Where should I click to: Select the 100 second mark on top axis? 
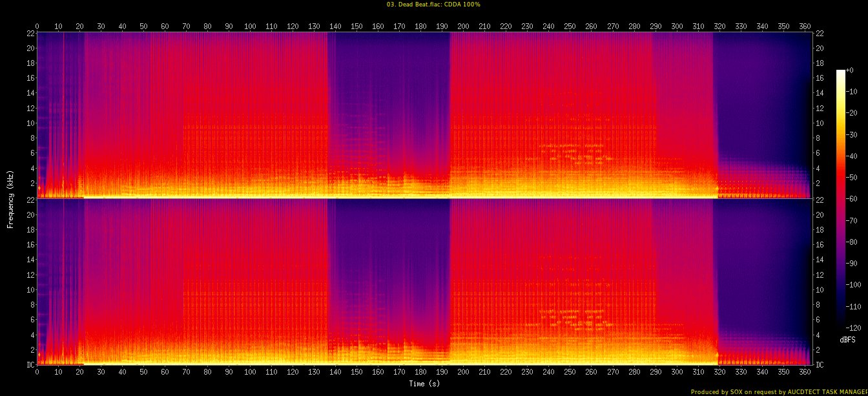[250, 26]
